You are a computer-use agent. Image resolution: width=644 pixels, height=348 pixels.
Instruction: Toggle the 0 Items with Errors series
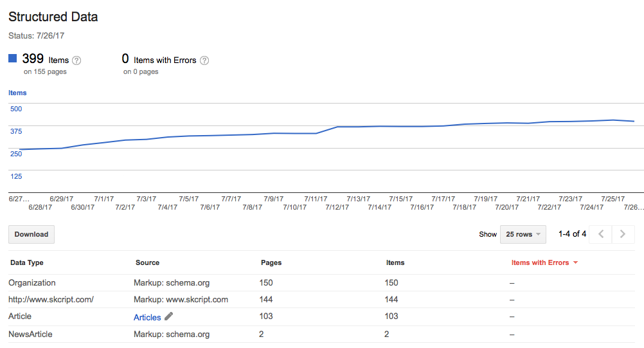coord(160,60)
